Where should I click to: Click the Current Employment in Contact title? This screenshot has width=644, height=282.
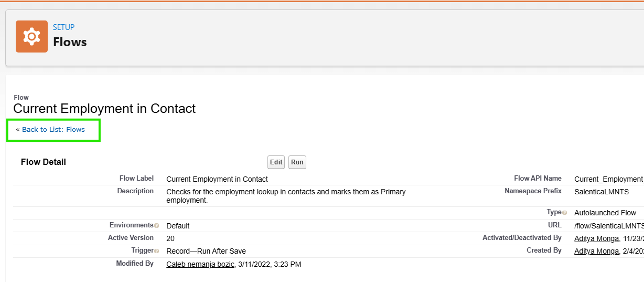pos(104,109)
